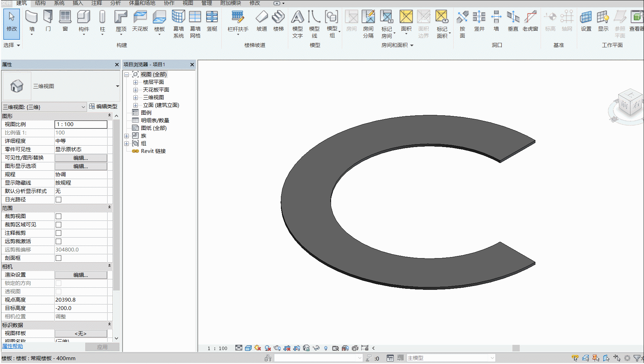Select the 房间分隔 room separator tool
The width and height of the screenshot is (644, 364).
coord(368,24)
